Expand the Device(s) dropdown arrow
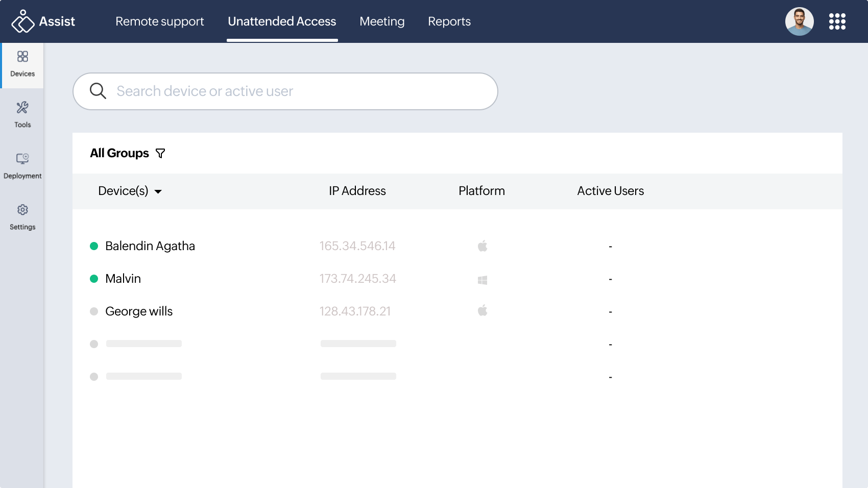 158,191
